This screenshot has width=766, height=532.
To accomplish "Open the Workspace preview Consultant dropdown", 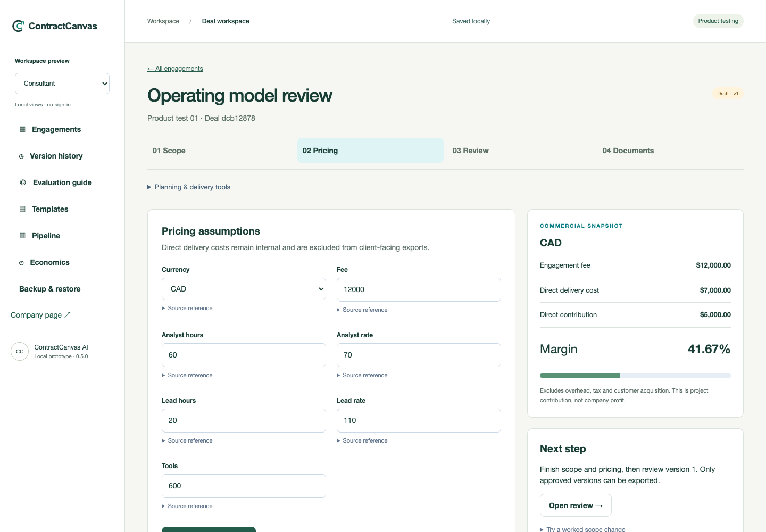I will pyautogui.click(x=62, y=84).
